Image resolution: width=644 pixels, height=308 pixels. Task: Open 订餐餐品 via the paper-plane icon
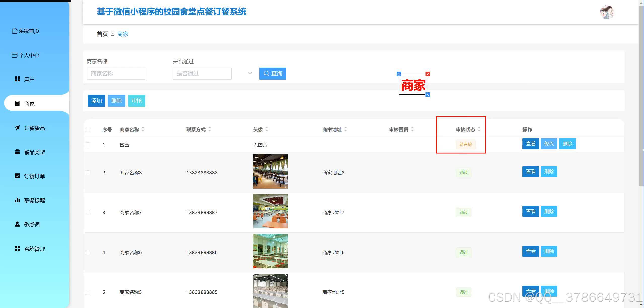tap(17, 128)
